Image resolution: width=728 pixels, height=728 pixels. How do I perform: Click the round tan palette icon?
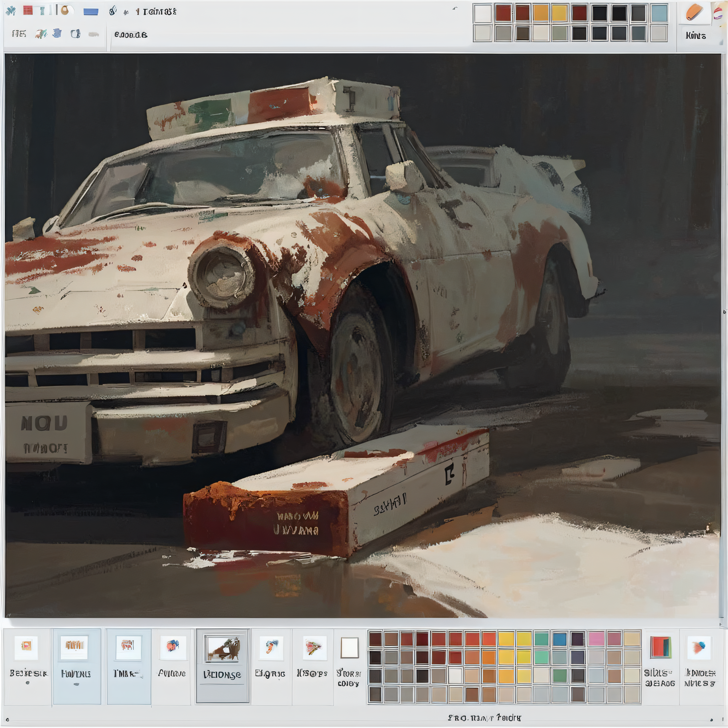[65, 11]
